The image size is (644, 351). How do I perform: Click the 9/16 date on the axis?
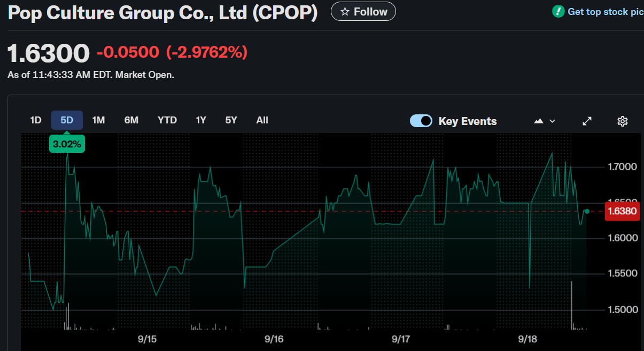tap(274, 339)
